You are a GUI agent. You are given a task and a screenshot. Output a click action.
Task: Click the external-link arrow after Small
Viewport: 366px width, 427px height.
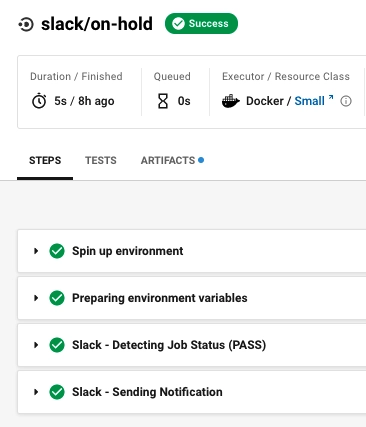coord(331,97)
